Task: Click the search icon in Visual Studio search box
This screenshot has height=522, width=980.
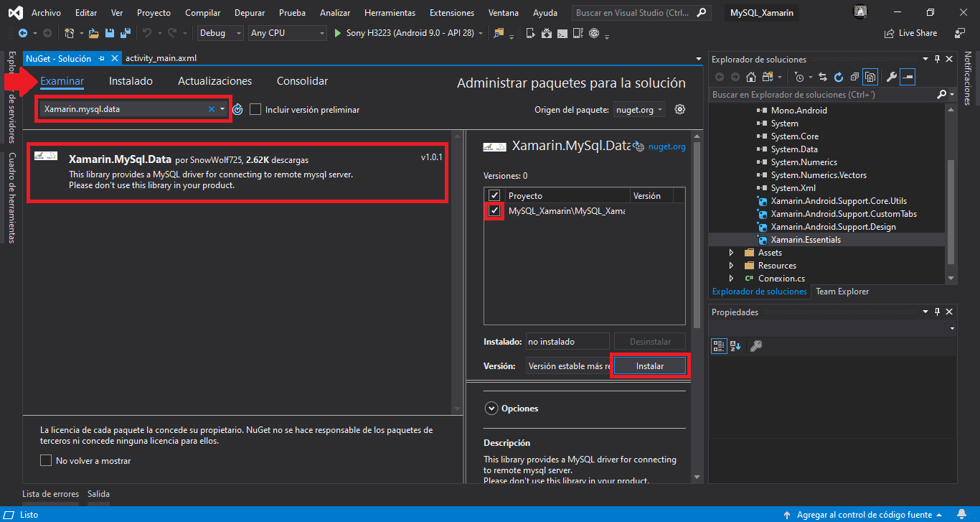Action: [701, 13]
